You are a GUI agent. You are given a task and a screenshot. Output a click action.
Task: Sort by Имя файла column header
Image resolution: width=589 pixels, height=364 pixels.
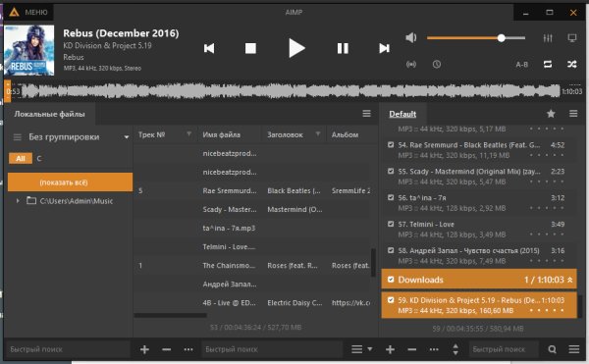(x=222, y=134)
